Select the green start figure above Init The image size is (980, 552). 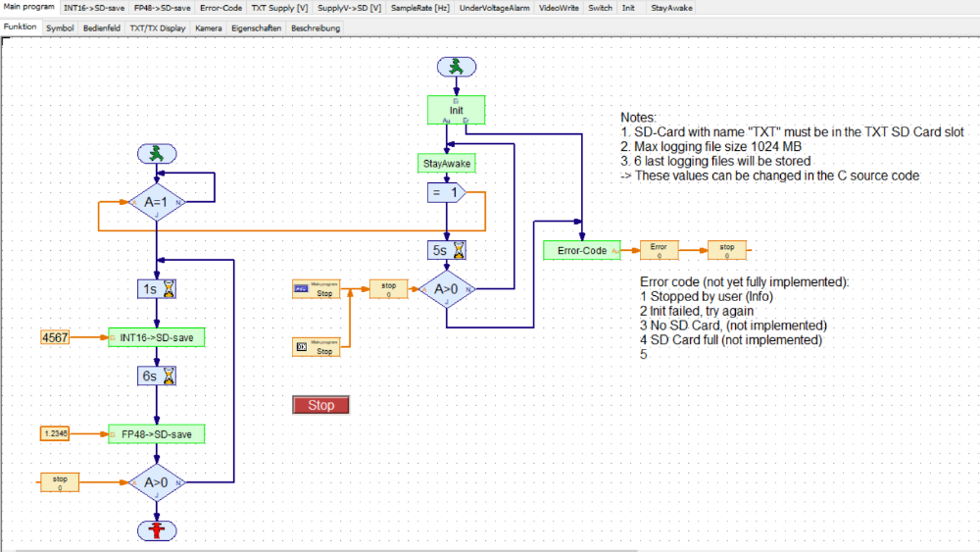(457, 67)
